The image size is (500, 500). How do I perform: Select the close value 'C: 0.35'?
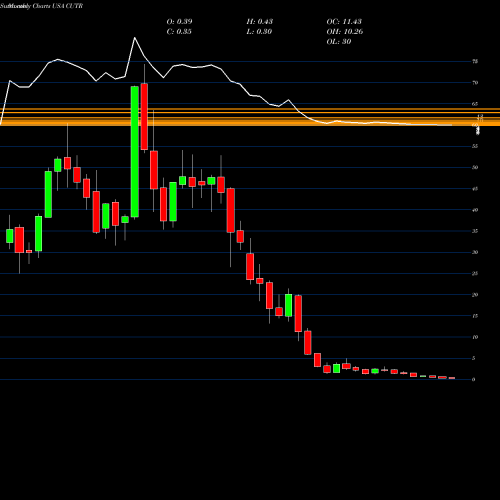coord(179,31)
